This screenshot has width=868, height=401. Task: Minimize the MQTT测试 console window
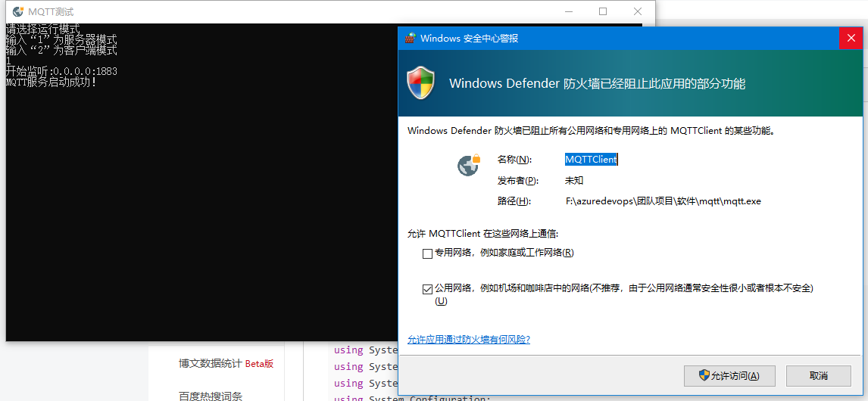569,11
